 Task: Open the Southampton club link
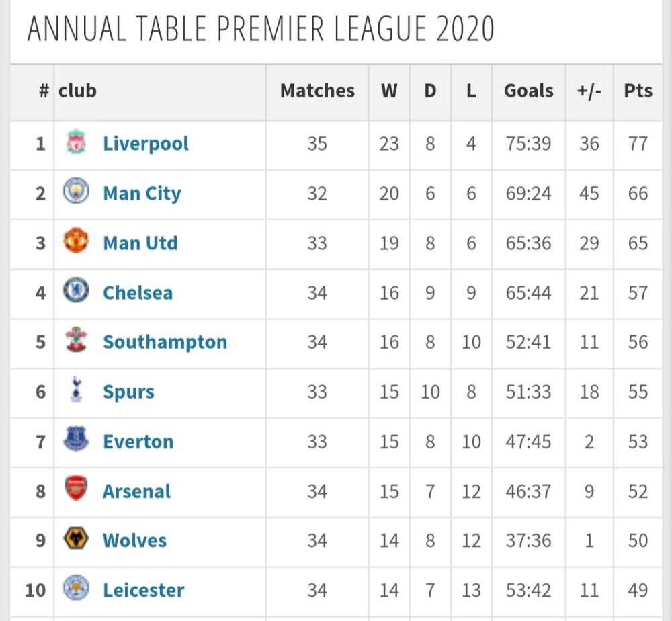tap(165, 342)
